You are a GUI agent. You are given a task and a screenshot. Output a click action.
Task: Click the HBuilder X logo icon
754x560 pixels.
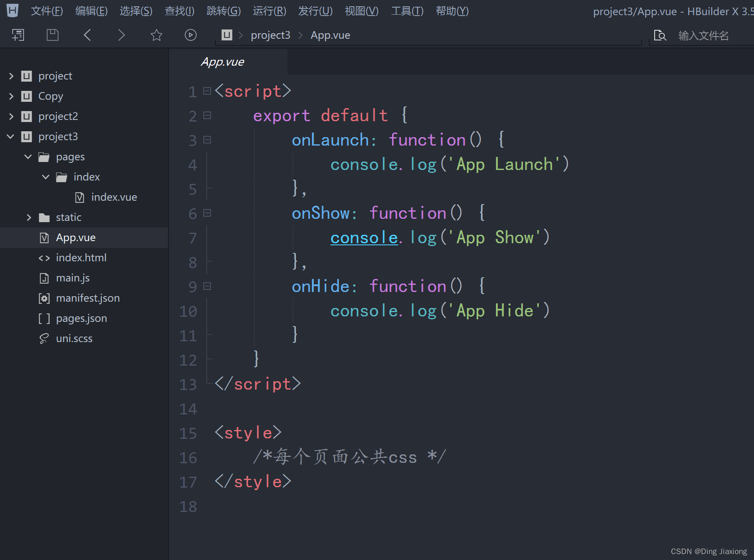pos(13,11)
